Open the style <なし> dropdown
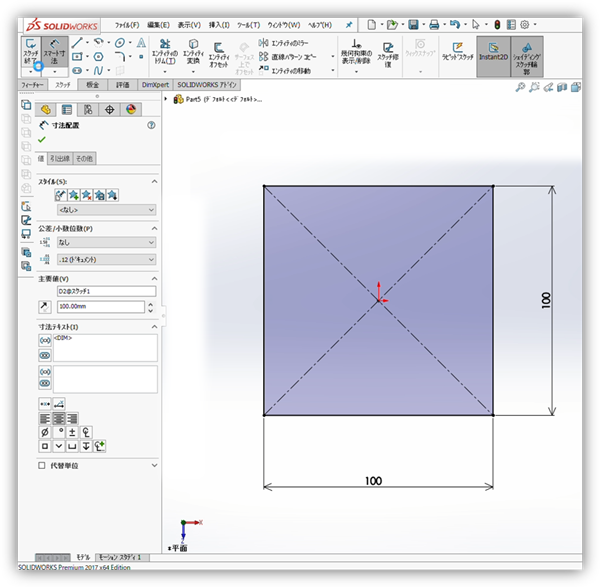 [x=106, y=210]
